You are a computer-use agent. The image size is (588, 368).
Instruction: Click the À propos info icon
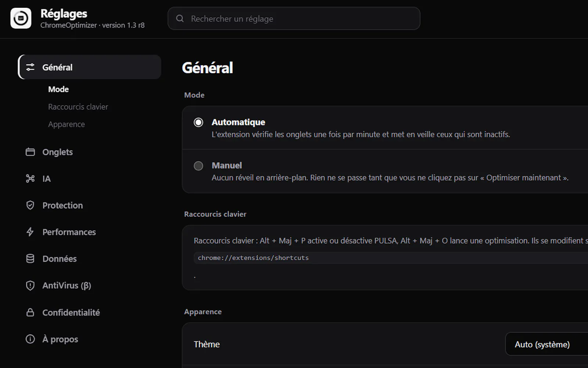click(x=30, y=339)
